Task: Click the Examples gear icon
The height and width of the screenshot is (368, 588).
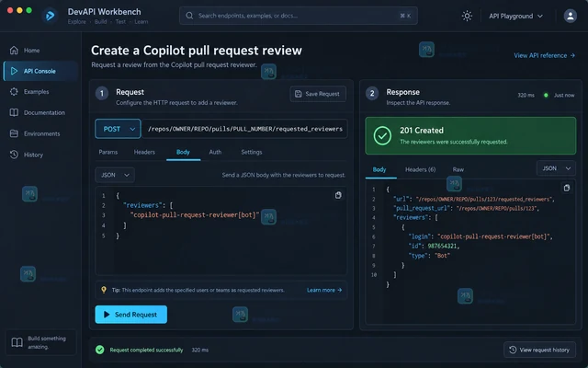Action: 14,92
